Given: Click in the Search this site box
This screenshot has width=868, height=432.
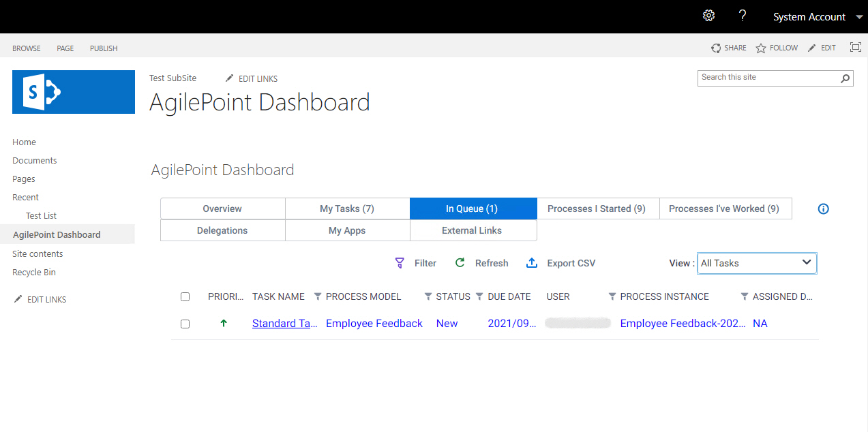Looking at the screenshot, I should [768, 78].
